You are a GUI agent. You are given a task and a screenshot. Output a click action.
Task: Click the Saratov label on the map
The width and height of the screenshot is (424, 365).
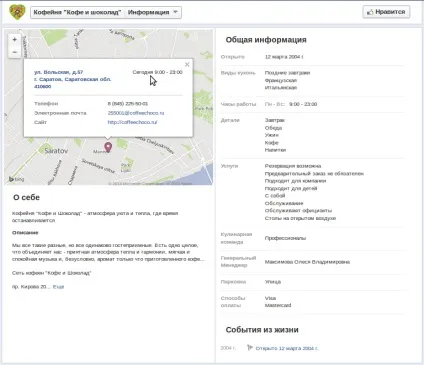[x=56, y=151]
